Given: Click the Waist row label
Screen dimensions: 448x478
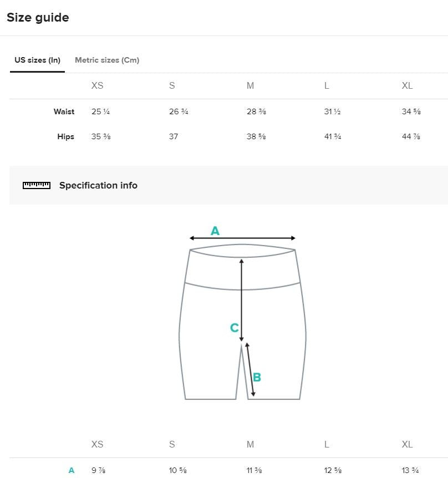Looking at the screenshot, I should point(64,111).
